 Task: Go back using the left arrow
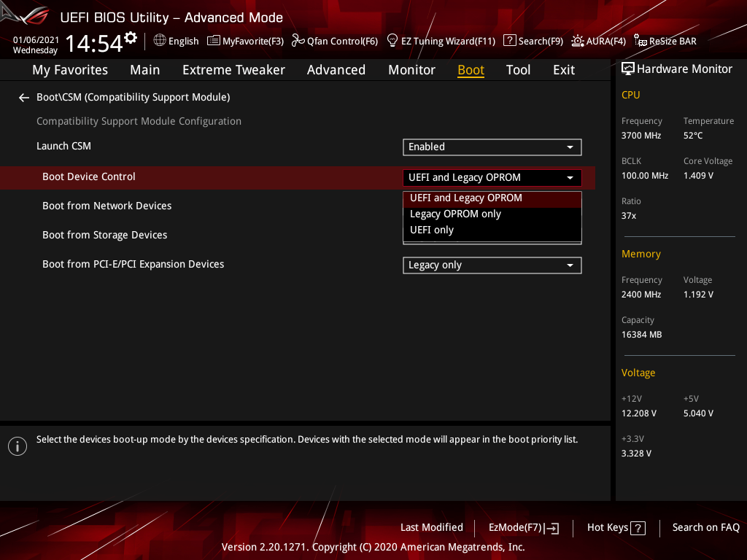[24, 98]
